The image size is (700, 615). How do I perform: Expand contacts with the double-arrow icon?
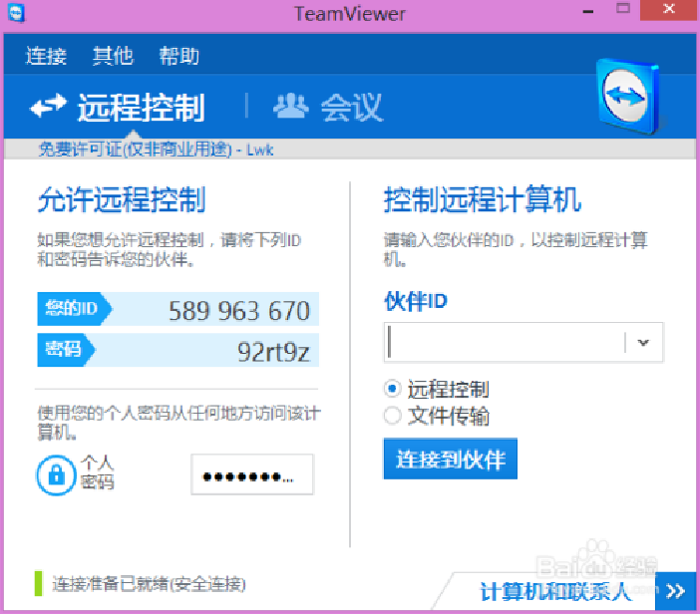675,591
